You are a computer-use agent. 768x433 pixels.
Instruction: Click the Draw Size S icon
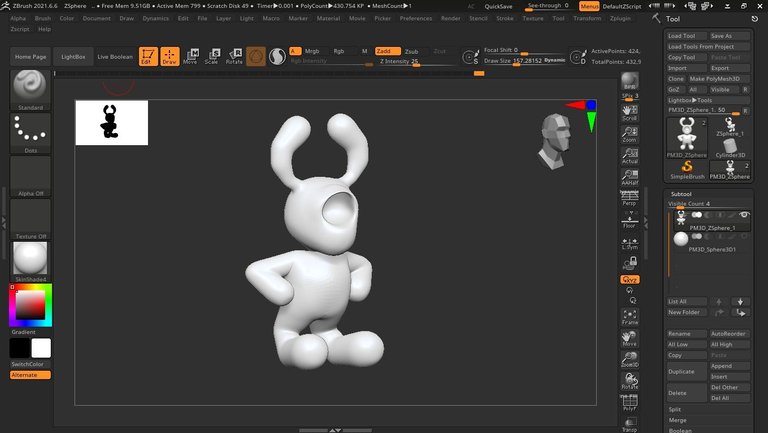tap(471, 57)
